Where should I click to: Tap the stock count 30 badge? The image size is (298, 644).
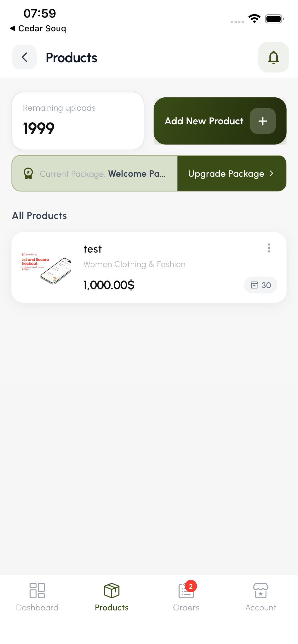(261, 285)
